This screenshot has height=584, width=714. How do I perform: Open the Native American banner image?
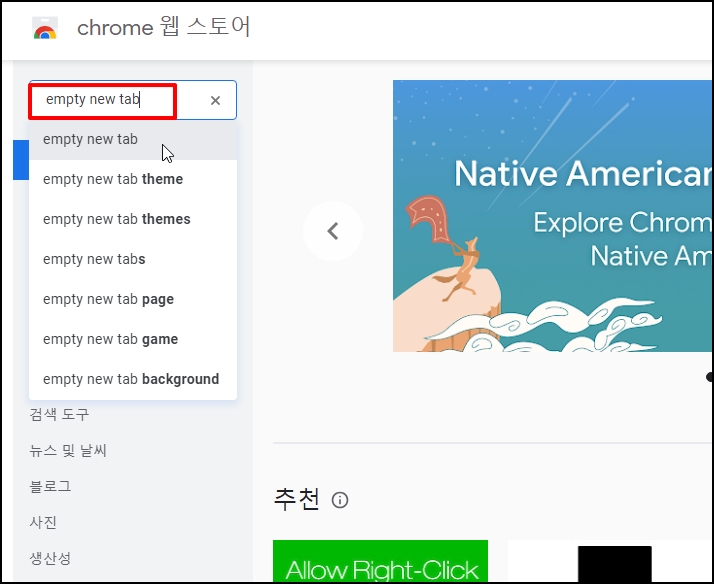coord(552,216)
